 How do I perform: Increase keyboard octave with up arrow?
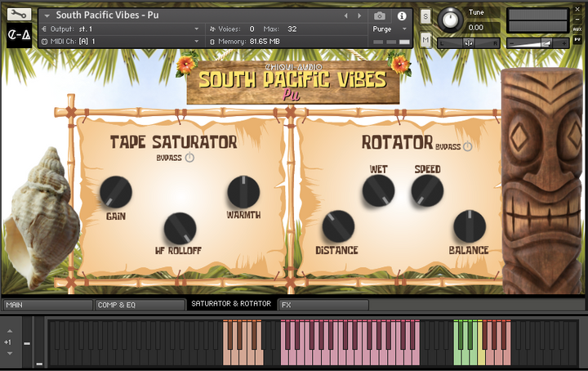(x=10, y=331)
